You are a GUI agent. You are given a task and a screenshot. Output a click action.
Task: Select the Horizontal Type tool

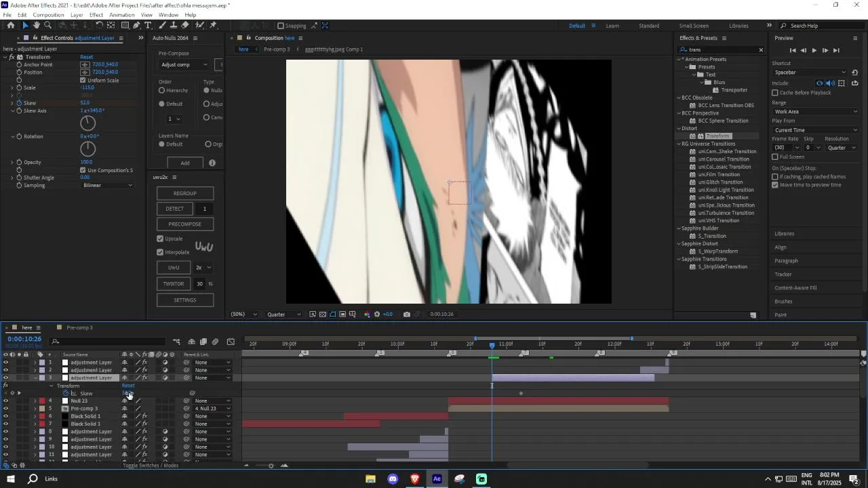tap(148, 25)
